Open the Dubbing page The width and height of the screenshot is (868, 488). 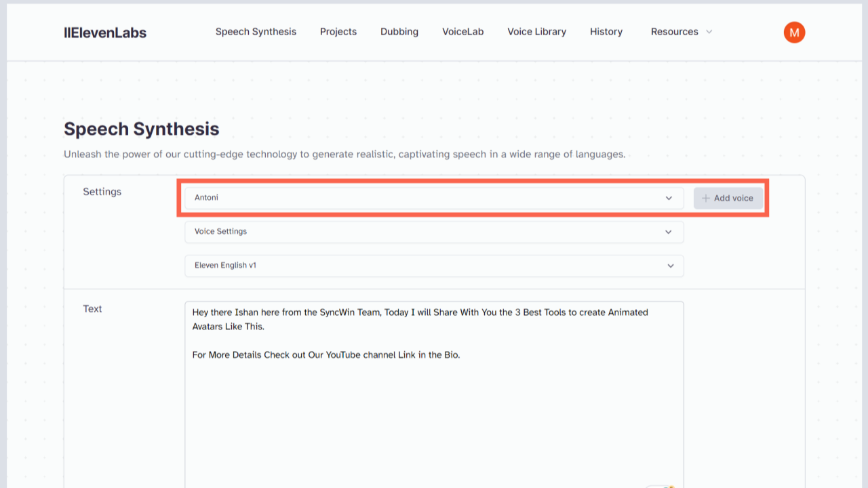tap(399, 32)
